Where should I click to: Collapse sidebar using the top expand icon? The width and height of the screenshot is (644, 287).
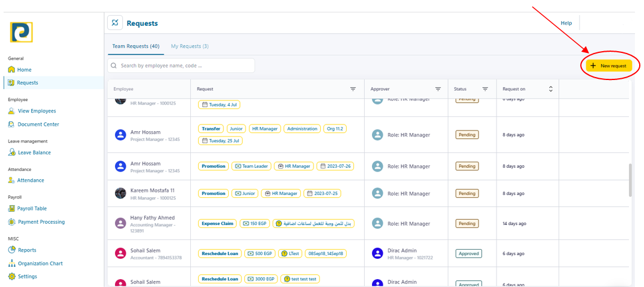tap(114, 23)
